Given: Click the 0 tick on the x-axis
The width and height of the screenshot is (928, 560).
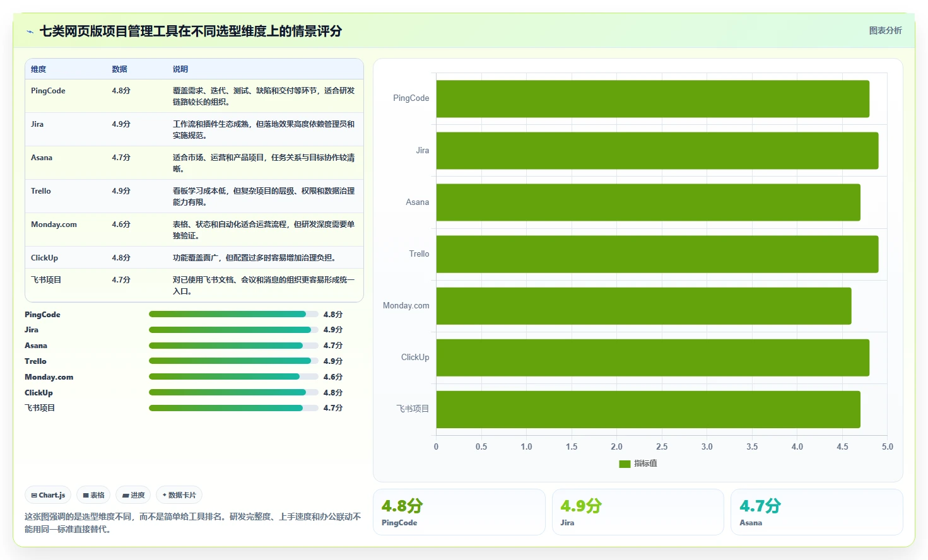Looking at the screenshot, I should pos(436,446).
